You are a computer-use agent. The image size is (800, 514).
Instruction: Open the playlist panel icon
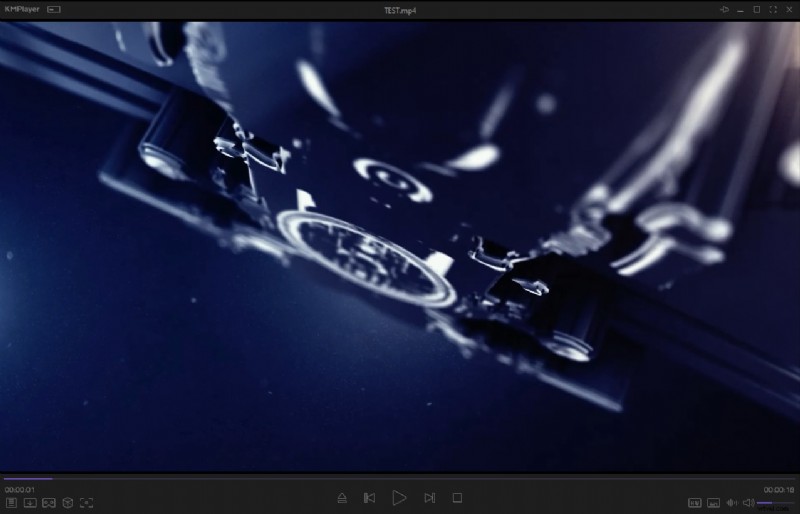pos(11,502)
